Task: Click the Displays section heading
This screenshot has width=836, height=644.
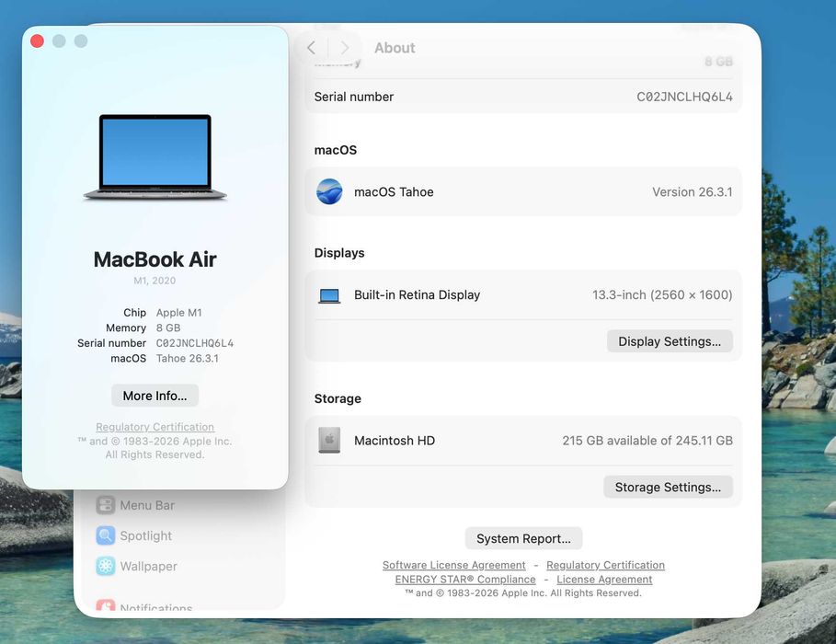Action: [x=339, y=253]
